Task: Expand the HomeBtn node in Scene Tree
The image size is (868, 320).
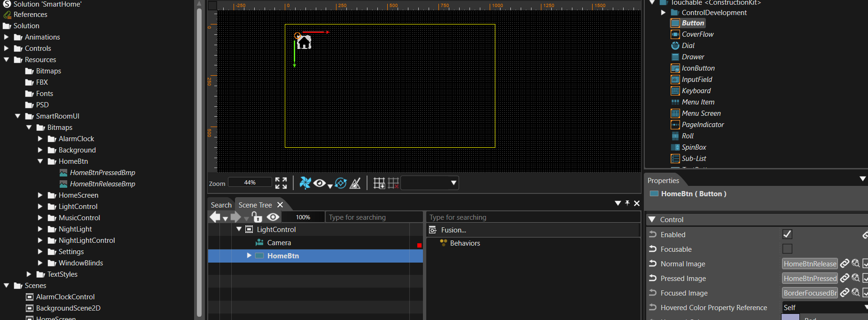Action: tap(249, 256)
